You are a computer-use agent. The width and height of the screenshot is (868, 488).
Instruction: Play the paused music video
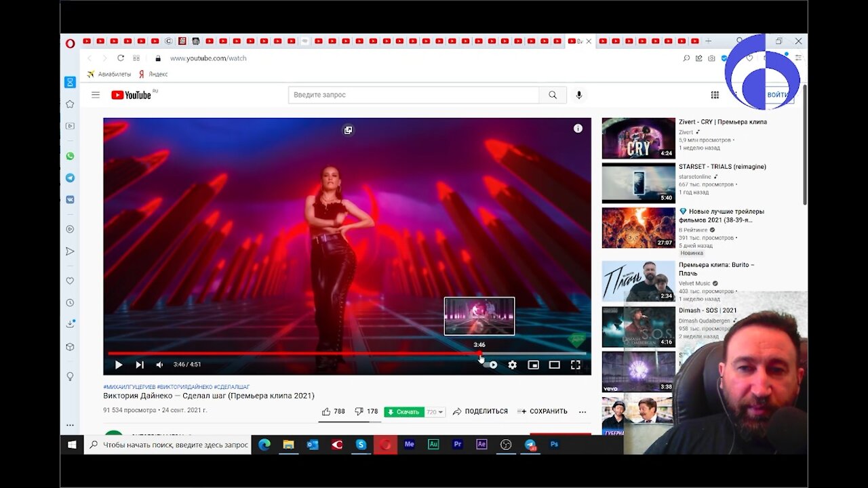pyautogui.click(x=119, y=365)
